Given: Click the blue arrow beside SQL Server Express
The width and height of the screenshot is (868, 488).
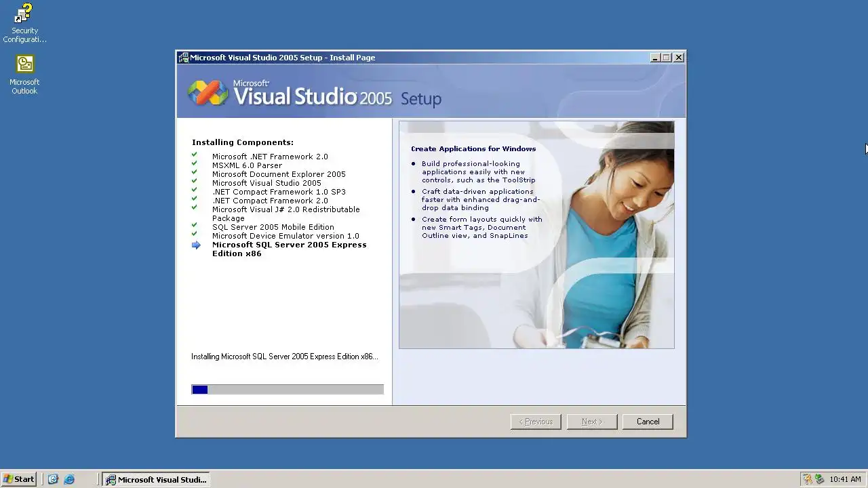Looking at the screenshot, I should [196, 245].
